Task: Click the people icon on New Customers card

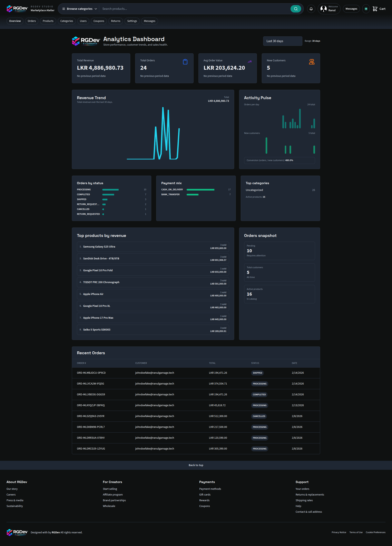Action: pyautogui.click(x=312, y=62)
